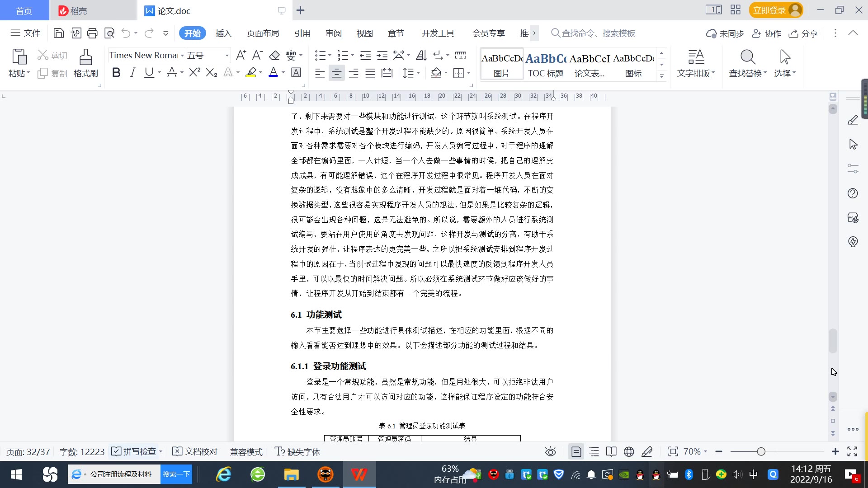Click the Print icon in quick access toolbar

(x=92, y=33)
